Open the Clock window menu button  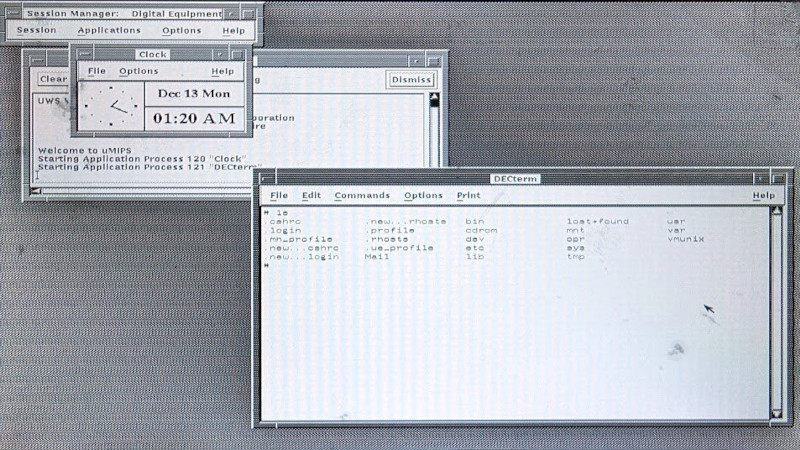(x=82, y=54)
